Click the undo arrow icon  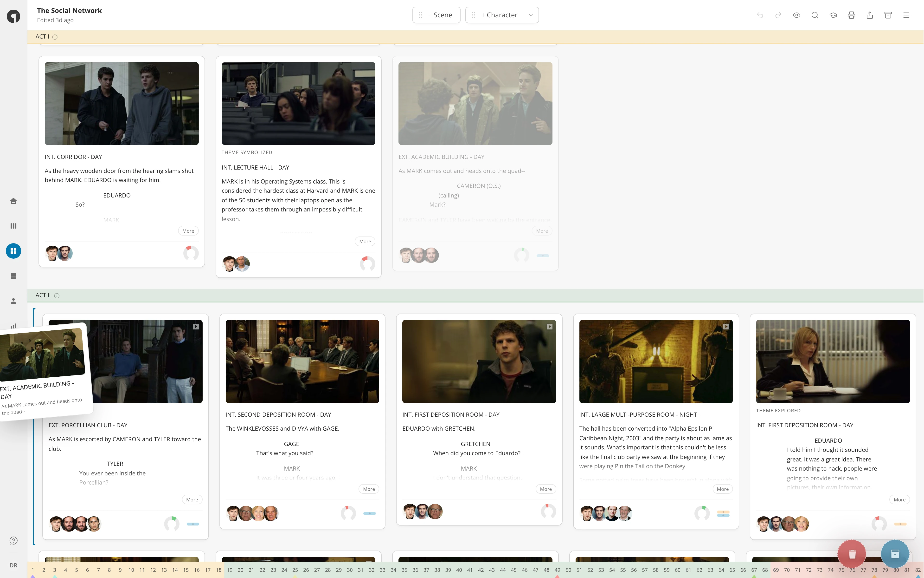pyautogui.click(x=760, y=15)
